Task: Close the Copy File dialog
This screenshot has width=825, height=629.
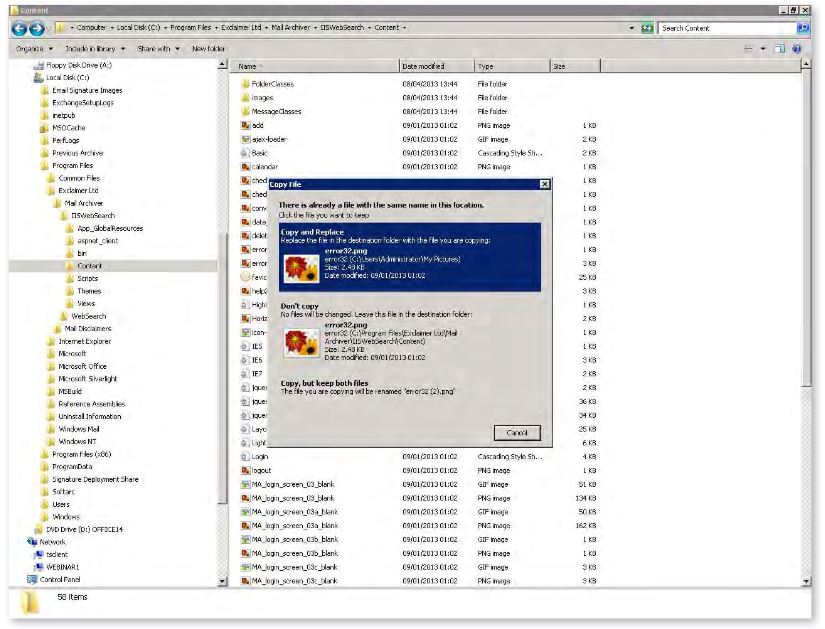Action: pos(545,184)
